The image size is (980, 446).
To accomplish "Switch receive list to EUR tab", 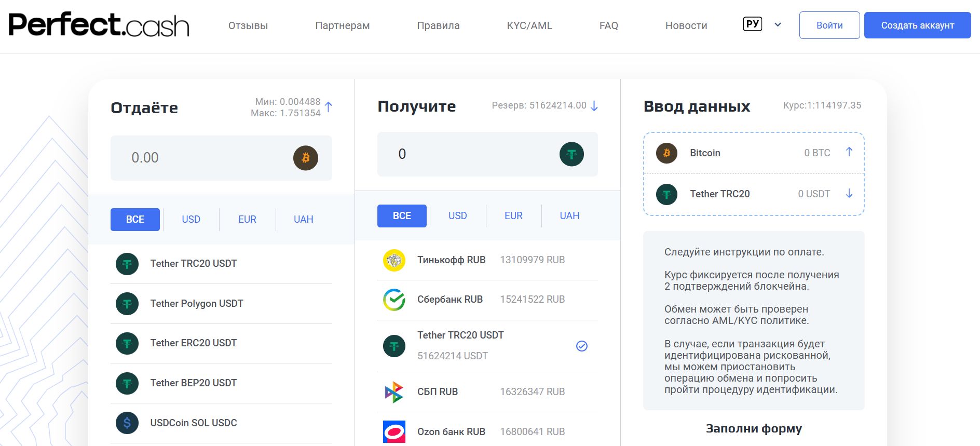I will [513, 216].
